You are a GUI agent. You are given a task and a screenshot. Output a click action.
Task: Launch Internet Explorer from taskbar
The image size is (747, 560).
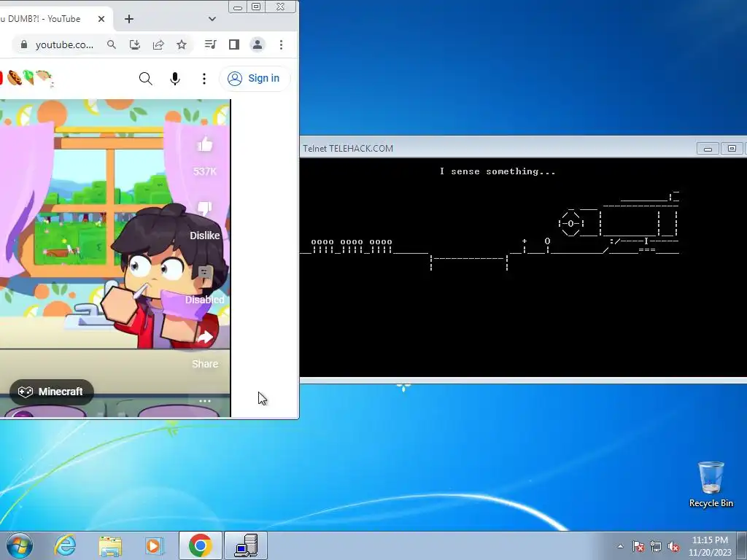pyautogui.click(x=65, y=545)
